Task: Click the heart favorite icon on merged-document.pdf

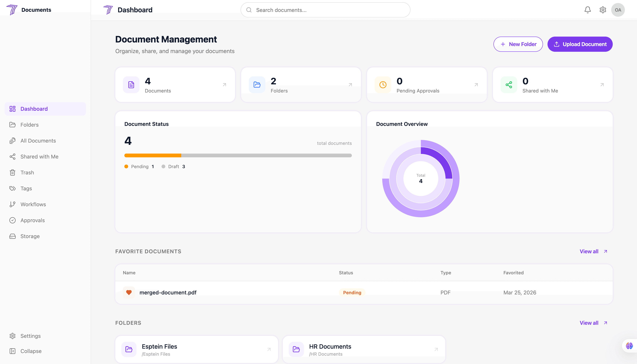Action: click(x=129, y=292)
